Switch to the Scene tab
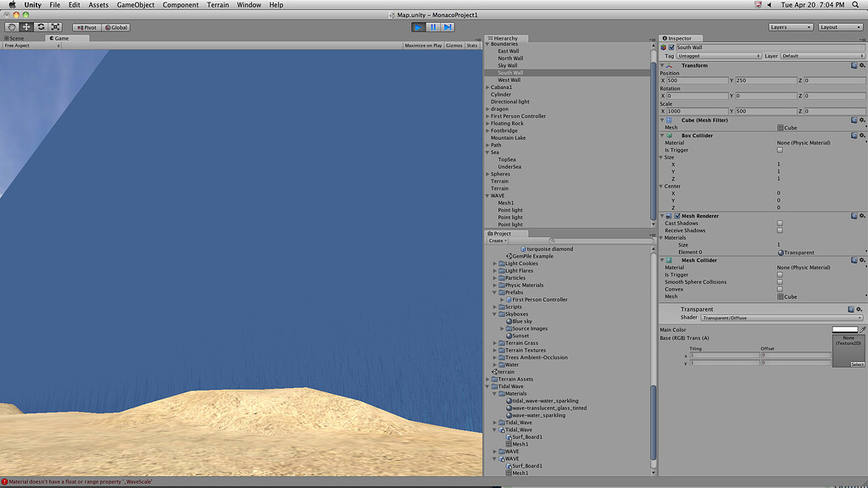This screenshot has height=488, width=868. click(x=17, y=37)
